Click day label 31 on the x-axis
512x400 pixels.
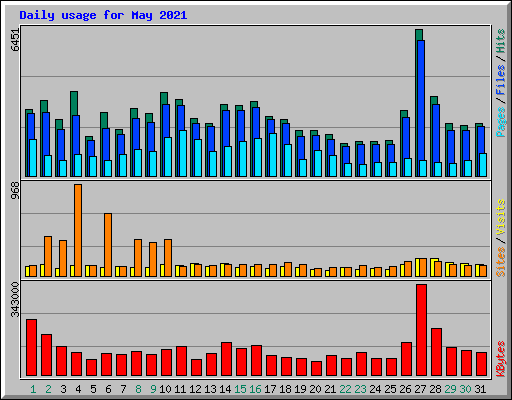pyautogui.click(x=480, y=389)
